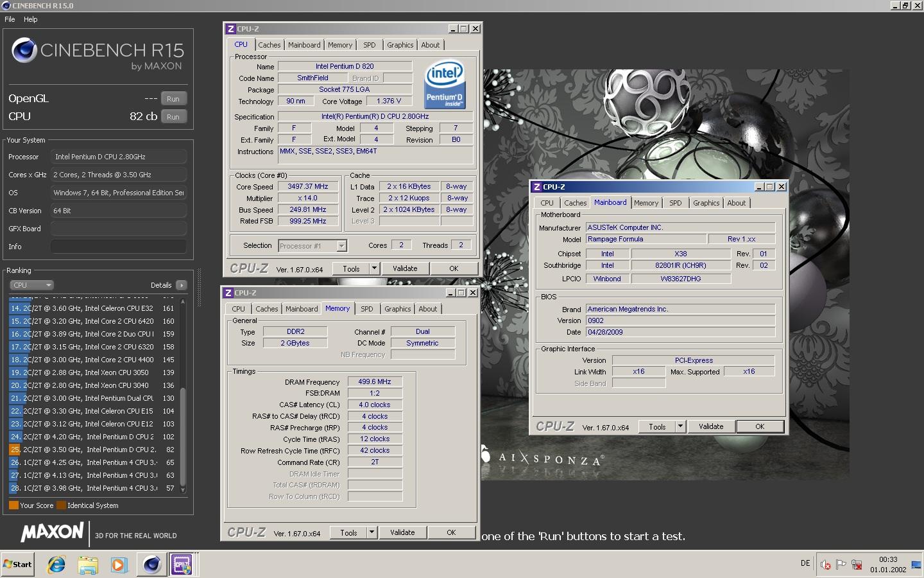Expand Tools dropdown arrow in top CPU-Z window
The image size is (924, 578).
point(375,269)
